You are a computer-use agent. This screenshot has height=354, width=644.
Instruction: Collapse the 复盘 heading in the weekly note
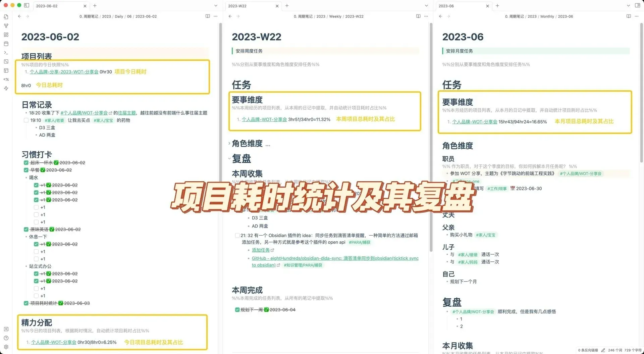[x=229, y=159]
